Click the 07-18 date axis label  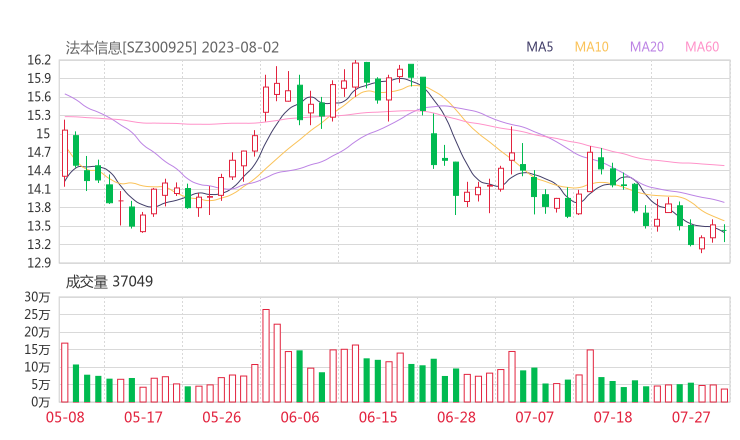coord(613,417)
